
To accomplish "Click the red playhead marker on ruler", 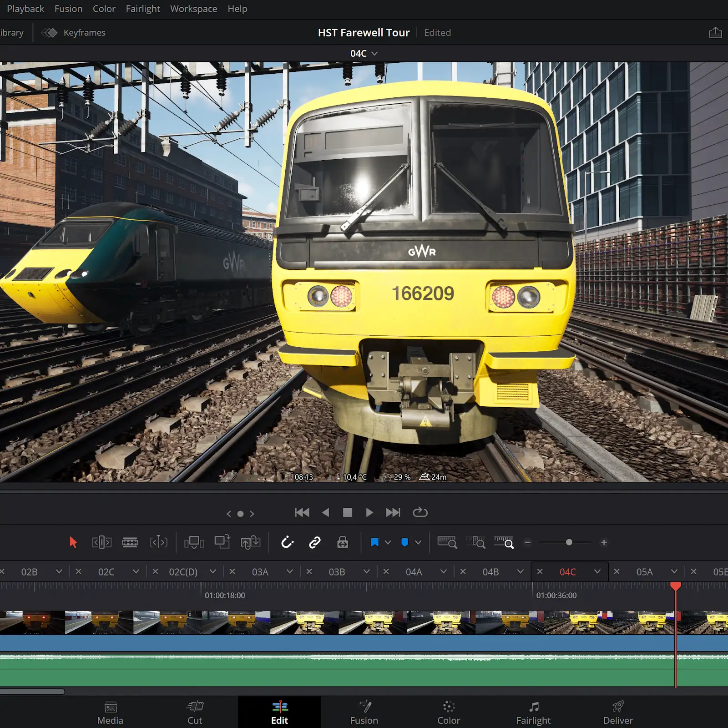I will pyautogui.click(x=676, y=586).
